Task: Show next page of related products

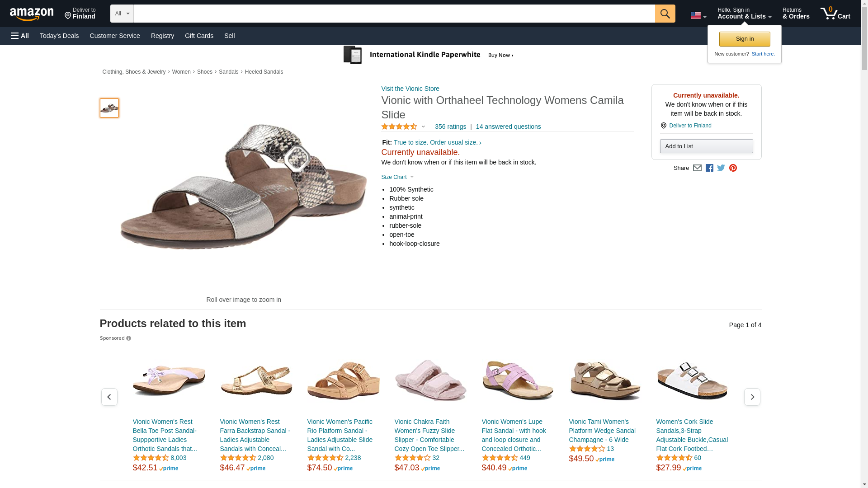Action: [752, 397]
